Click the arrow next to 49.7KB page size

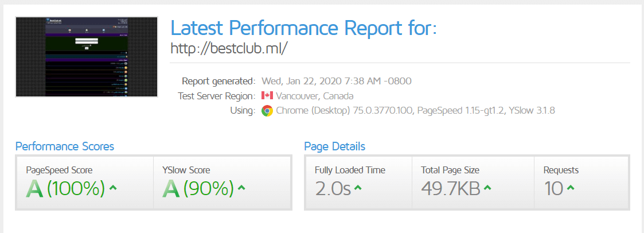click(x=487, y=188)
